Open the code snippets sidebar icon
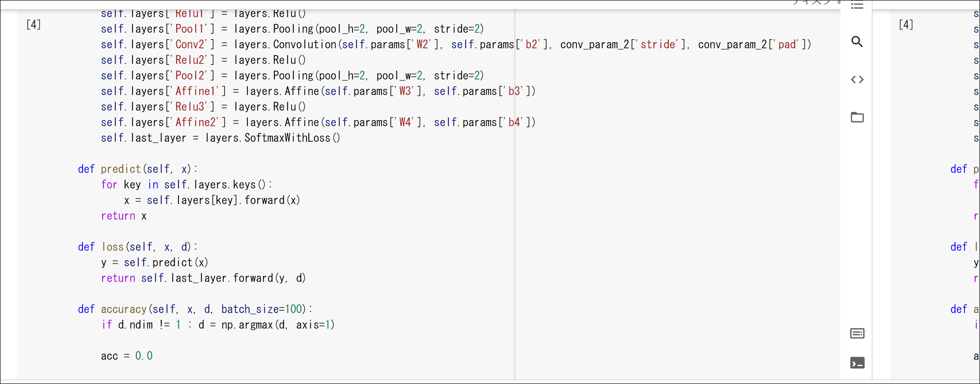This screenshot has width=980, height=384. tap(857, 80)
